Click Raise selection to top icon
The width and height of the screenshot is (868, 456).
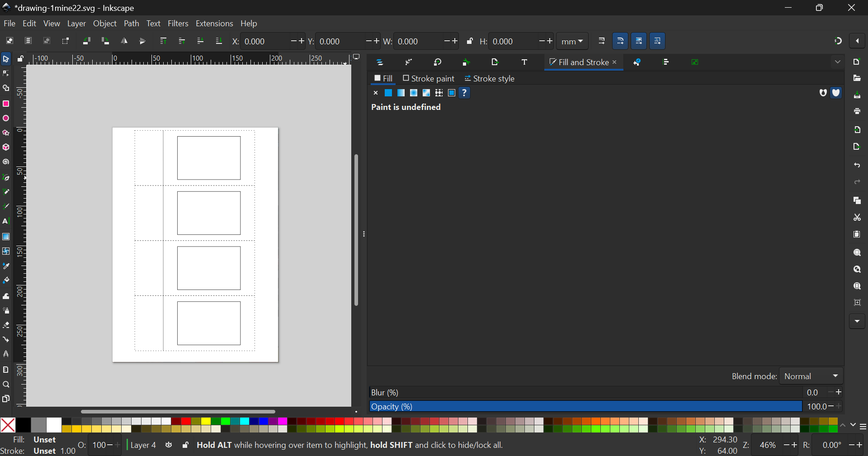163,41
